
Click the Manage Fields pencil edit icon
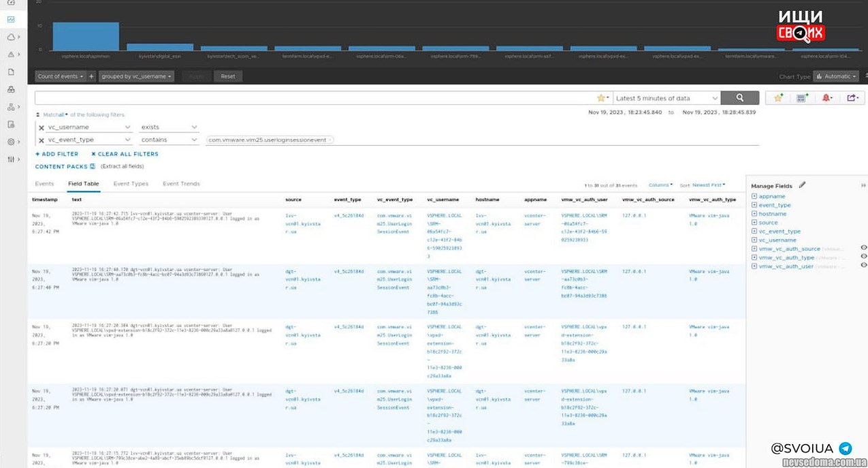(802, 185)
